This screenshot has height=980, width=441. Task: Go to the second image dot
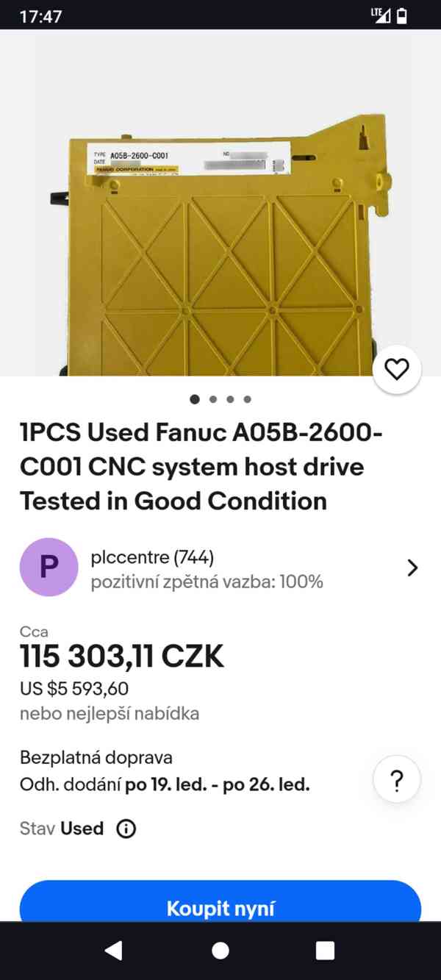(x=213, y=399)
